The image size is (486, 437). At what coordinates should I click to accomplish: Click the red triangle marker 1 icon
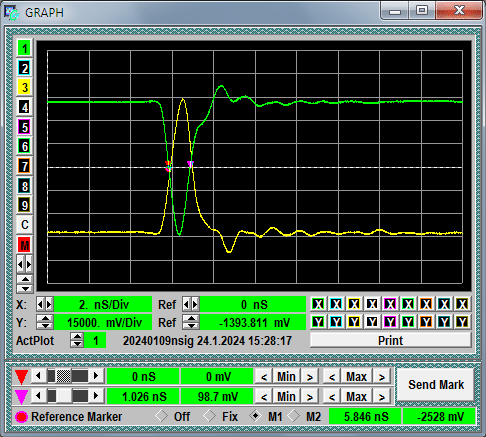21,377
